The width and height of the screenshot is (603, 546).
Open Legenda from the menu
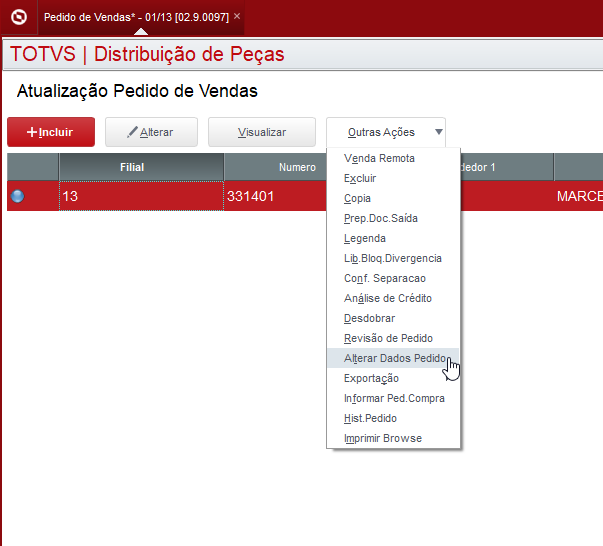point(393,238)
